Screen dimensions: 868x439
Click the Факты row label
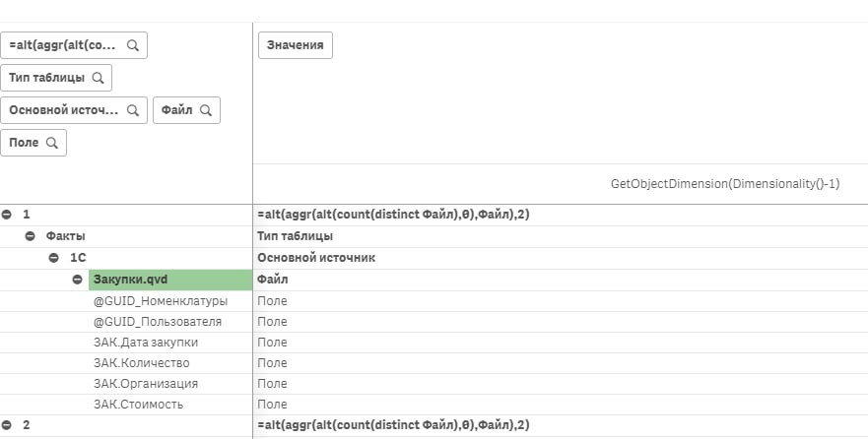tap(65, 236)
